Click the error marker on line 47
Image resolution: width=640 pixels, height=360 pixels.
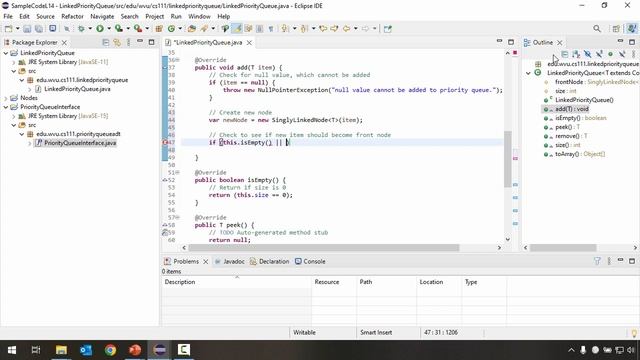pyautogui.click(x=165, y=142)
